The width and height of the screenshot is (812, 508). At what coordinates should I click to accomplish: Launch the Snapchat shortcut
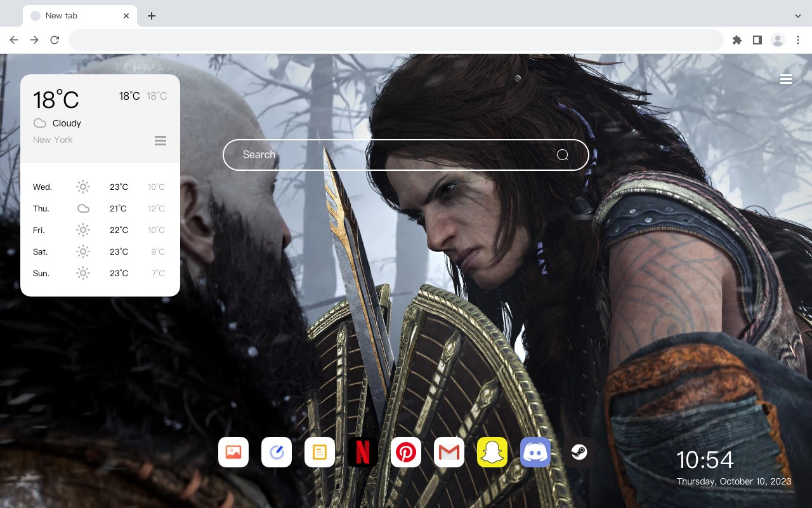[492, 452]
